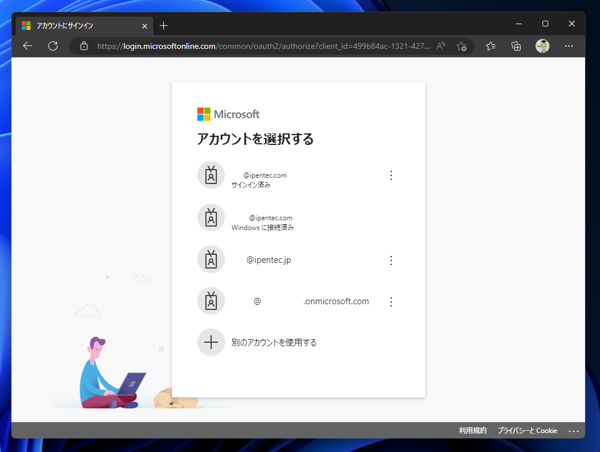600x452 pixels.
Task: Open options menu for @ipentec.jp account
Action: [x=391, y=260]
